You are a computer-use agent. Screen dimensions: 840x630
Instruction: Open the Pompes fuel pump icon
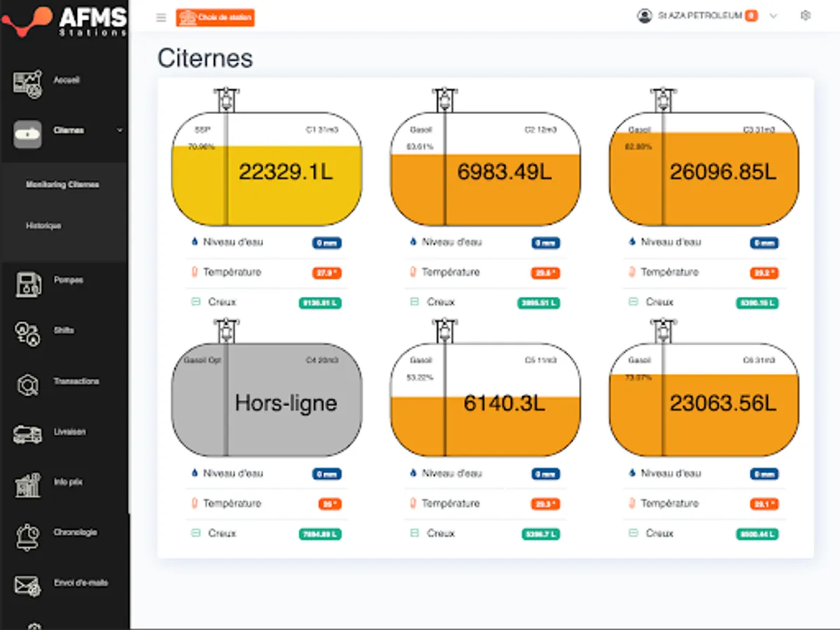click(x=28, y=283)
